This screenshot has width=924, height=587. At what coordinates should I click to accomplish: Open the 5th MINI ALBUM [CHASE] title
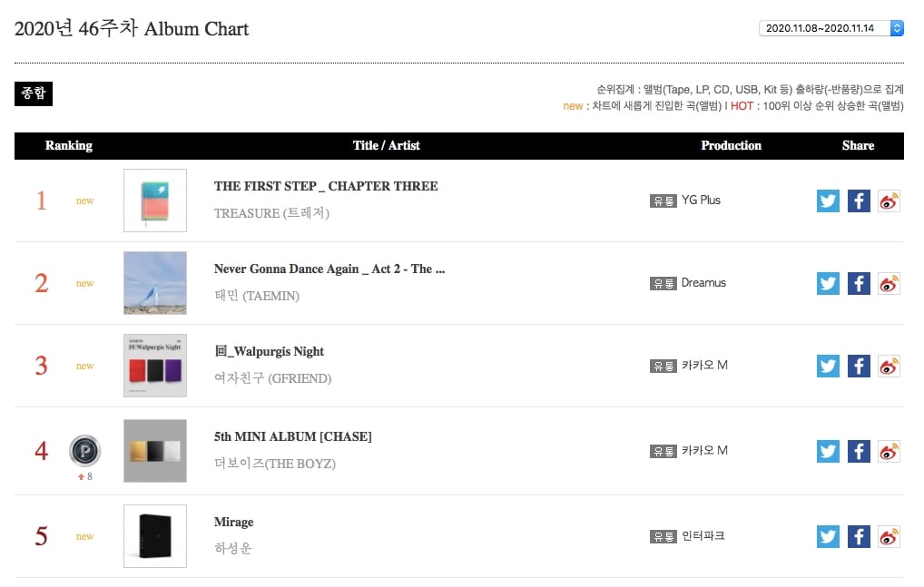pyautogui.click(x=292, y=436)
